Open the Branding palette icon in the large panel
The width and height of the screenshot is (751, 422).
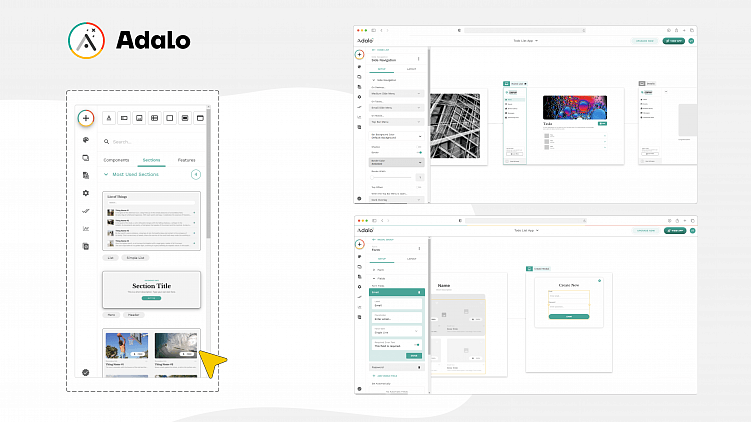[86, 140]
